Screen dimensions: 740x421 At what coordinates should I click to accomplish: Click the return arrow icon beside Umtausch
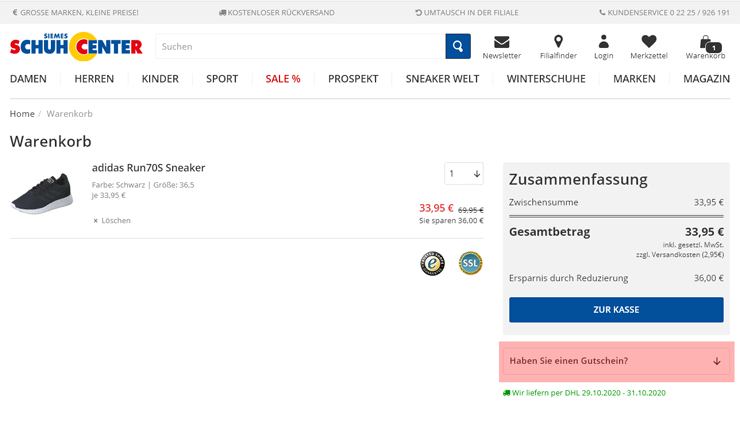coord(418,13)
